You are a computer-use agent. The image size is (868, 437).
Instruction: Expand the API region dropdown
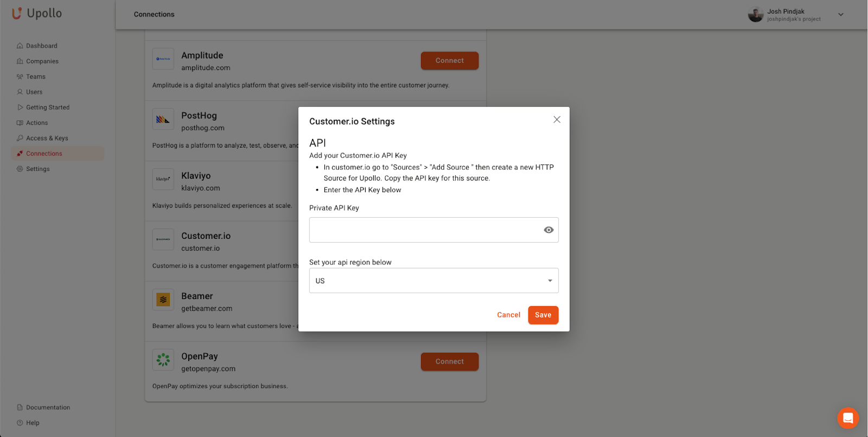click(434, 281)
